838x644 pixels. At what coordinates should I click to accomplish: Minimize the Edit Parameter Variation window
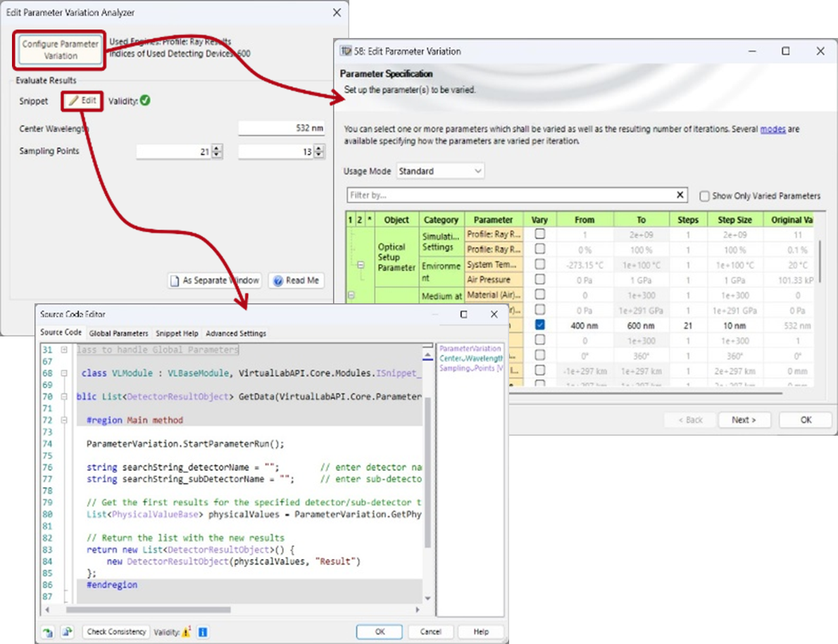coord(752,51)
